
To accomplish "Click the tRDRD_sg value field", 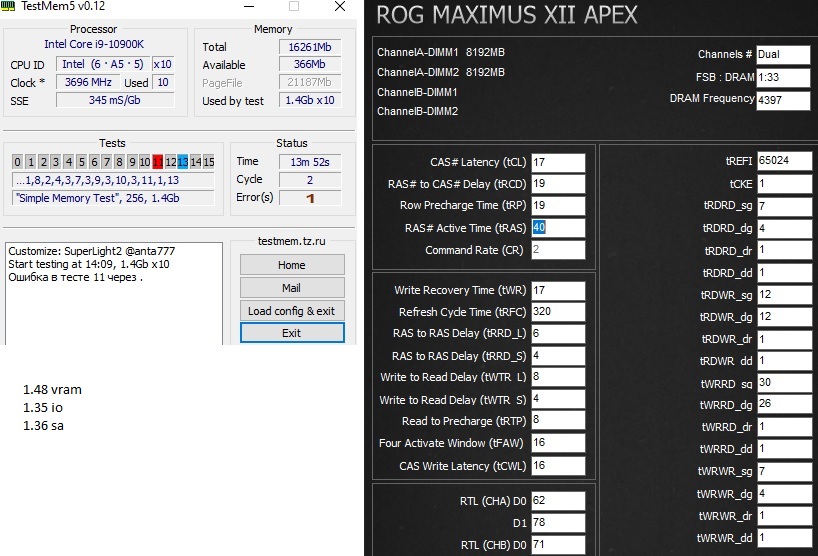I will (x=785, y=206).
